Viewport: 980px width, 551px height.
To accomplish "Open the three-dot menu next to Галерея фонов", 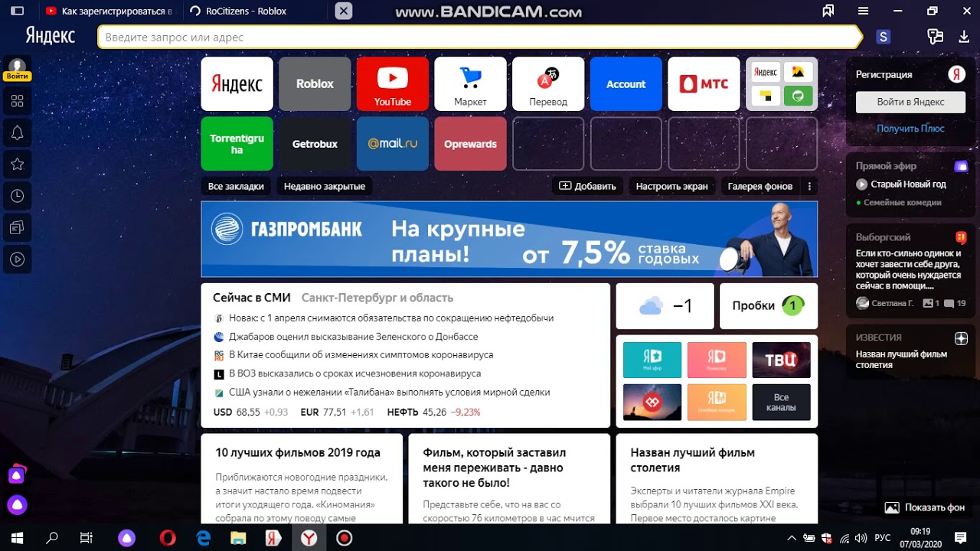I will point(809,186).
